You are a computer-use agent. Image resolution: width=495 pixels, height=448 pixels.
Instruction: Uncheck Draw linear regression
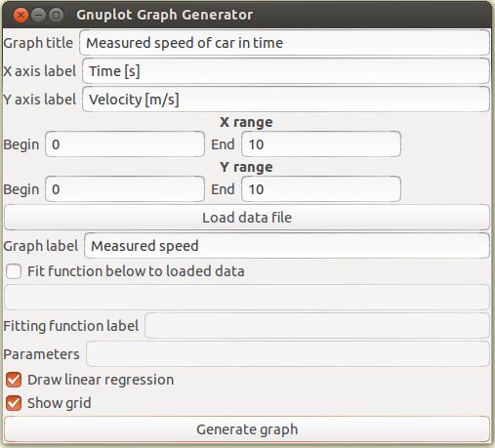tap(14, 380)
